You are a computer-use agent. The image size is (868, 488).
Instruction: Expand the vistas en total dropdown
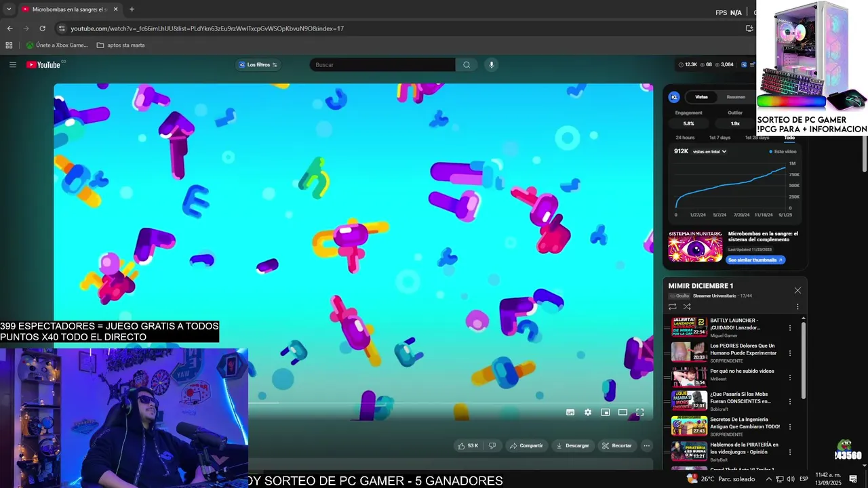(x=709, y=151)
